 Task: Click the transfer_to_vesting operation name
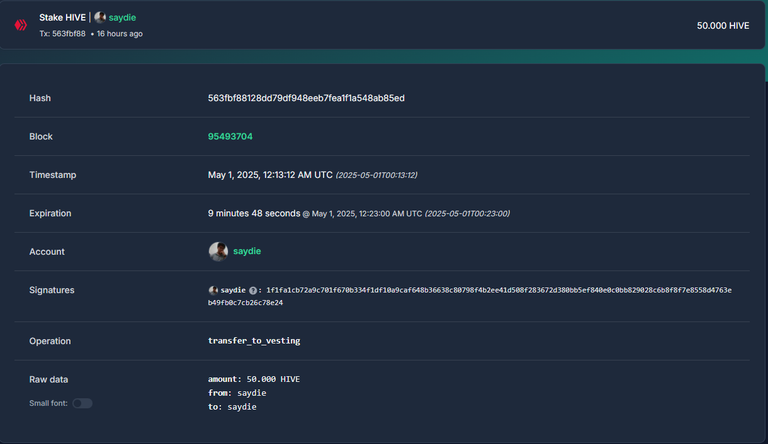[x=254, y=341]
